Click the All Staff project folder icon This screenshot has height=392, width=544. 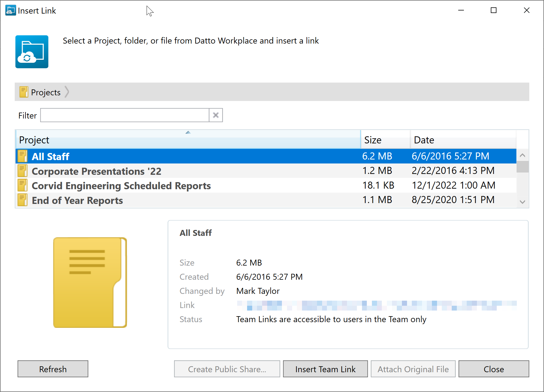[22, 156]
